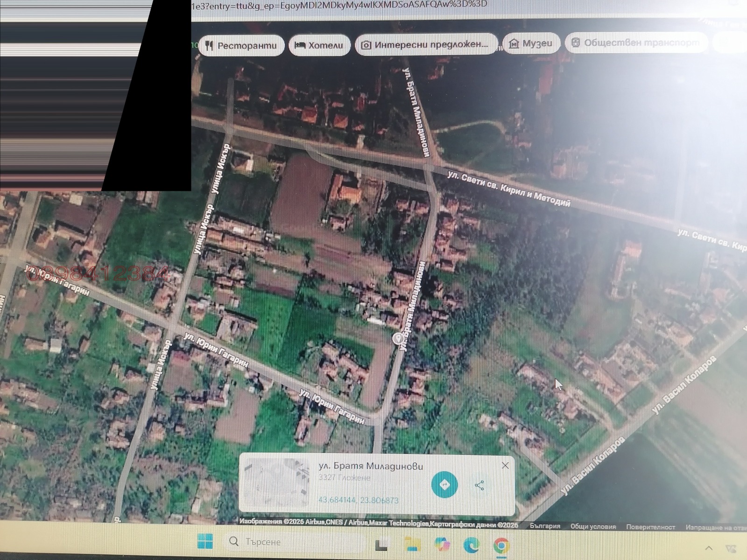Image resolution: width=747 pixels, height=560 pixels.
Task: Open the Поверителност footer link
Action: [650, 527]
